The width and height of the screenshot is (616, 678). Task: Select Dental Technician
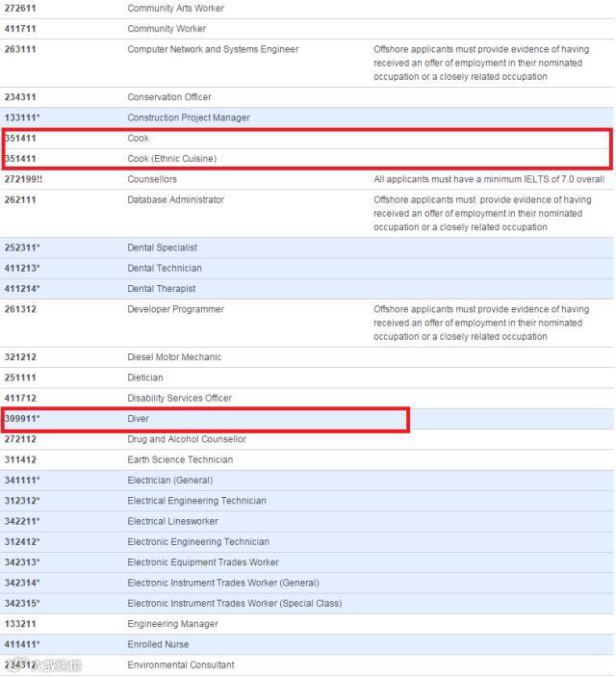pos(165,268)
